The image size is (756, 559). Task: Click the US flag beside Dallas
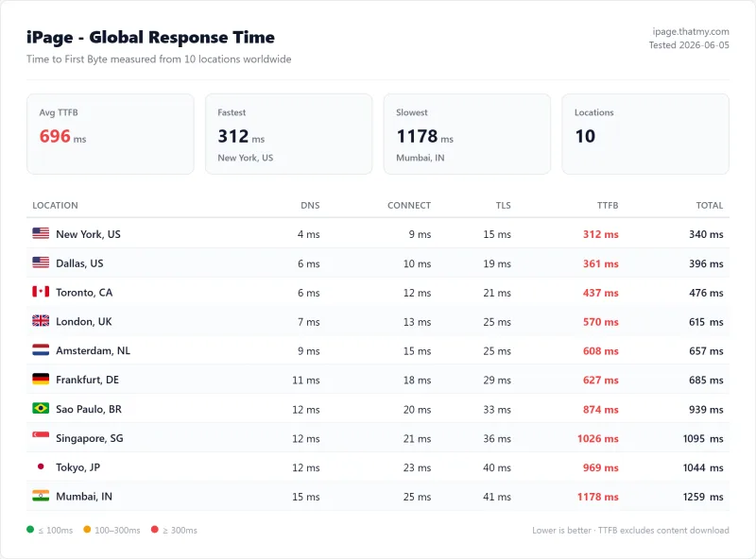[41, 263]
